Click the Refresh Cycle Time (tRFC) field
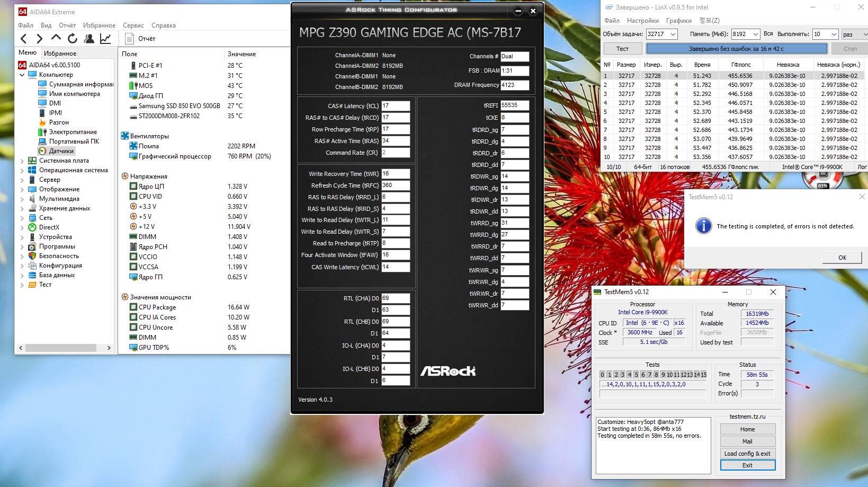This screenshot has height=487, width=868. (396, 185)
